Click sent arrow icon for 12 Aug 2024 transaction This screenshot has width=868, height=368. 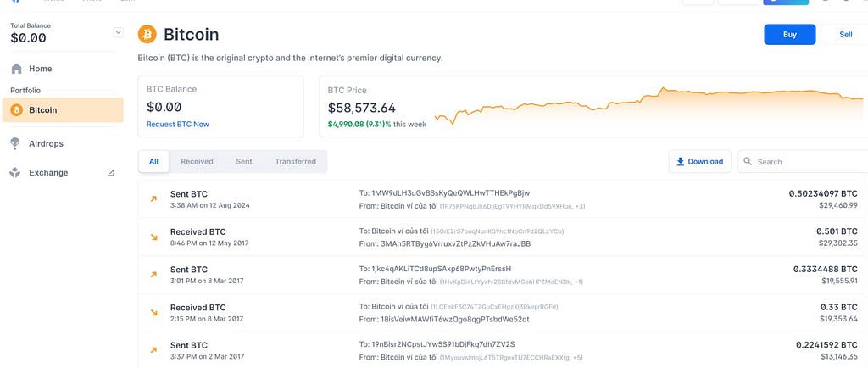(x=154, y=198)
